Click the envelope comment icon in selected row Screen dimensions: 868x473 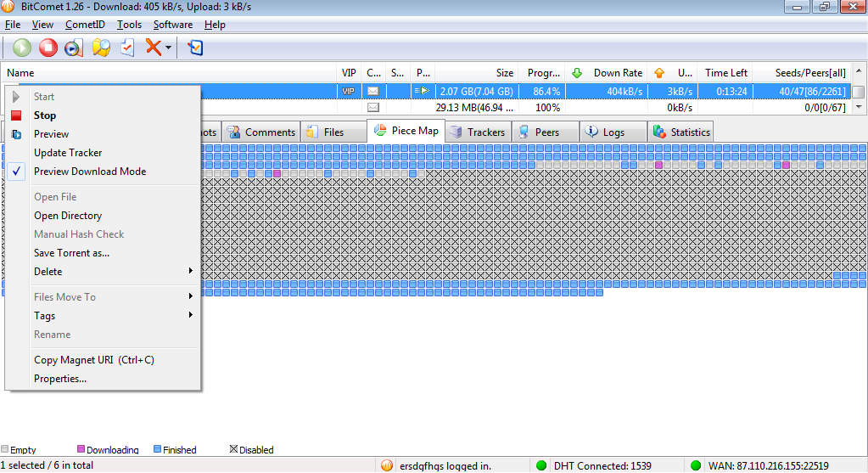coord(373,91)
